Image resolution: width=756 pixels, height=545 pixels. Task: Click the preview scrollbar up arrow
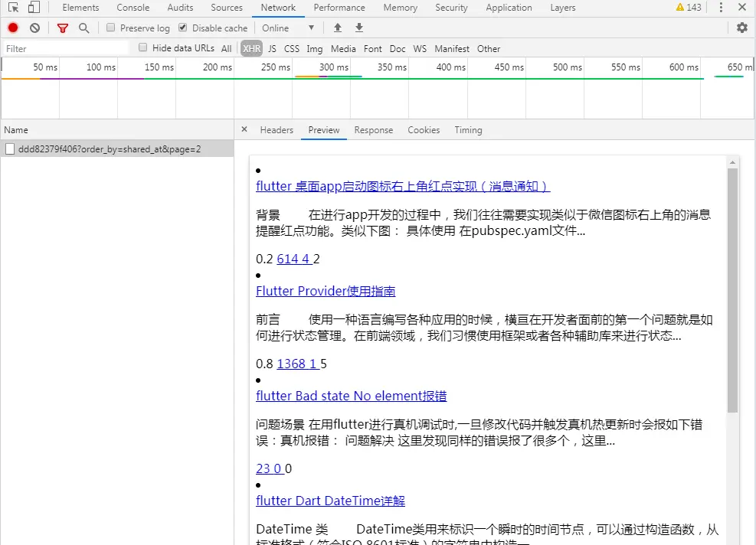[732, 162]
